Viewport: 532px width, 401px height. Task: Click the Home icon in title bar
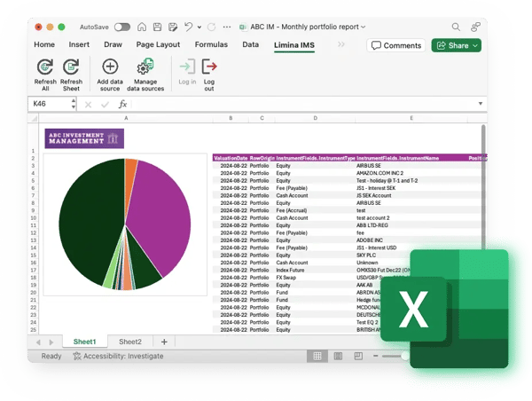click(142, 27)
